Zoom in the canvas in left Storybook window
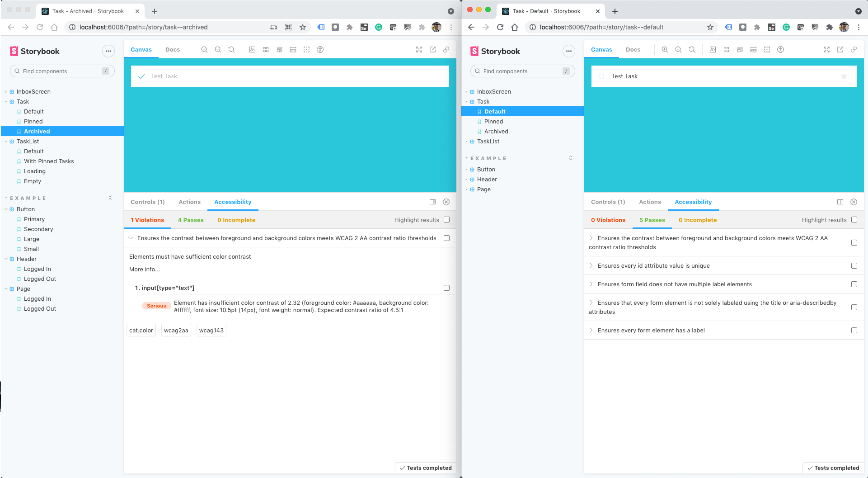 [x=204, y=50]
